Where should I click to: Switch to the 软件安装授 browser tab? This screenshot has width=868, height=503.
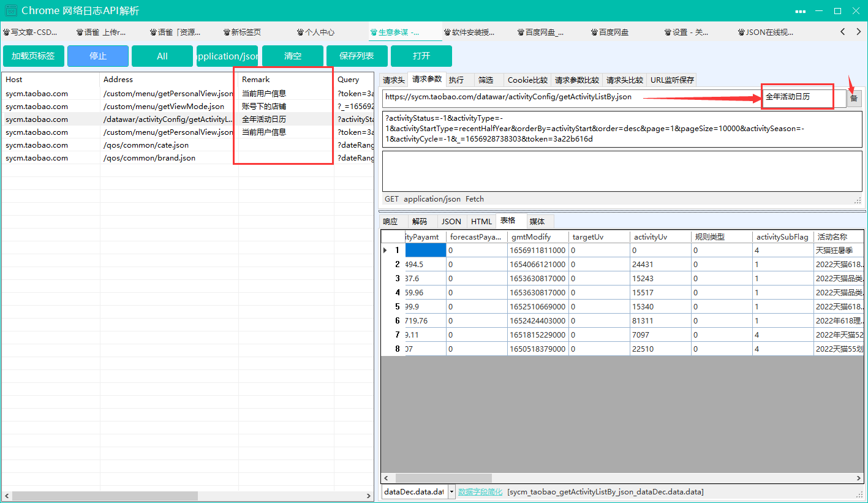[x=469, y=32]
